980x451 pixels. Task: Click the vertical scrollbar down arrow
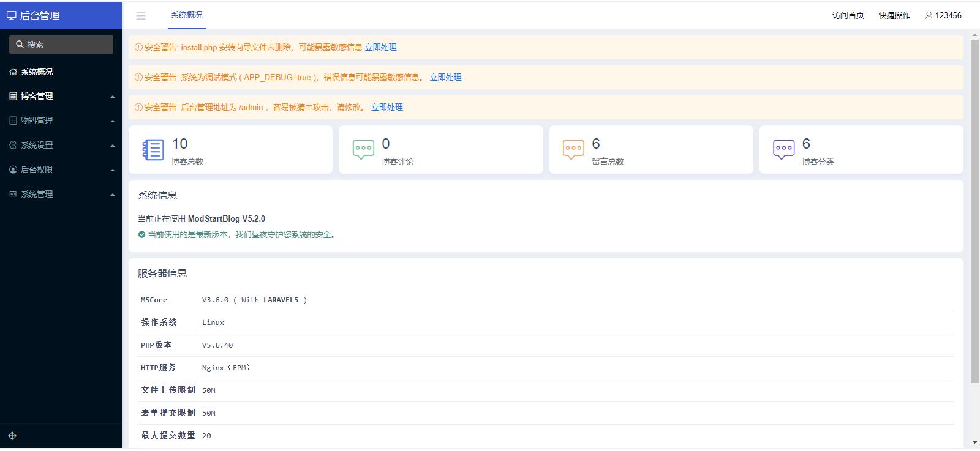tap(974, 442)
